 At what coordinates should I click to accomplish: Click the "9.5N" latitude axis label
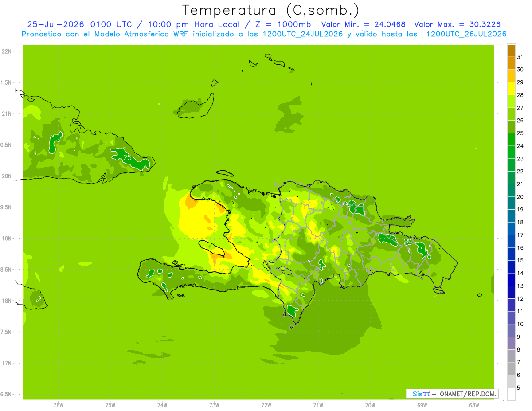[7, 207]
